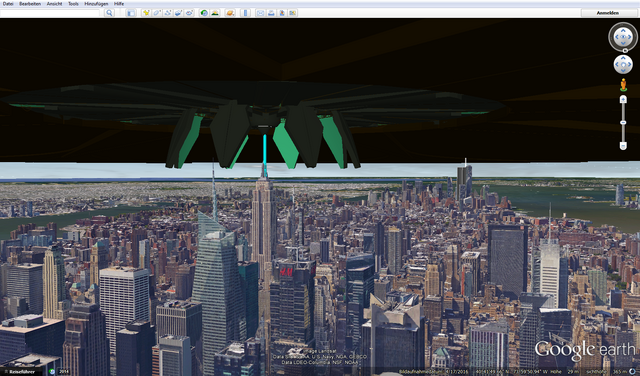
Task: Click the 2014 imagery year label
Action: point(64,372)
